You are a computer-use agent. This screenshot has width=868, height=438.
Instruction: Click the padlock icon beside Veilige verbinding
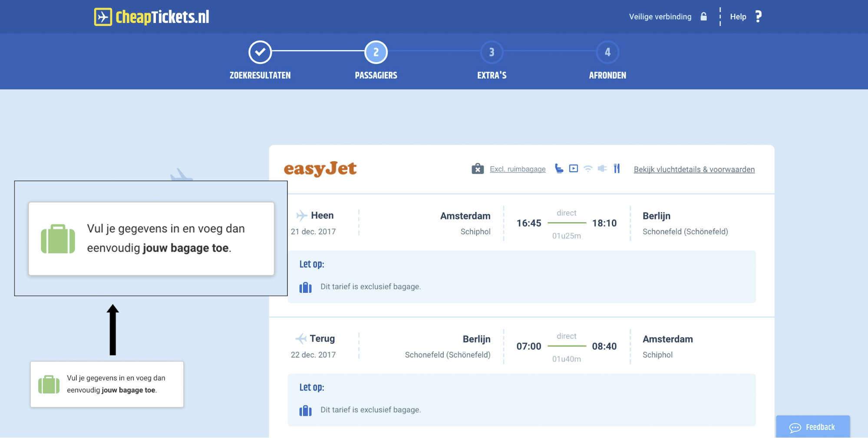pos(703,17)
